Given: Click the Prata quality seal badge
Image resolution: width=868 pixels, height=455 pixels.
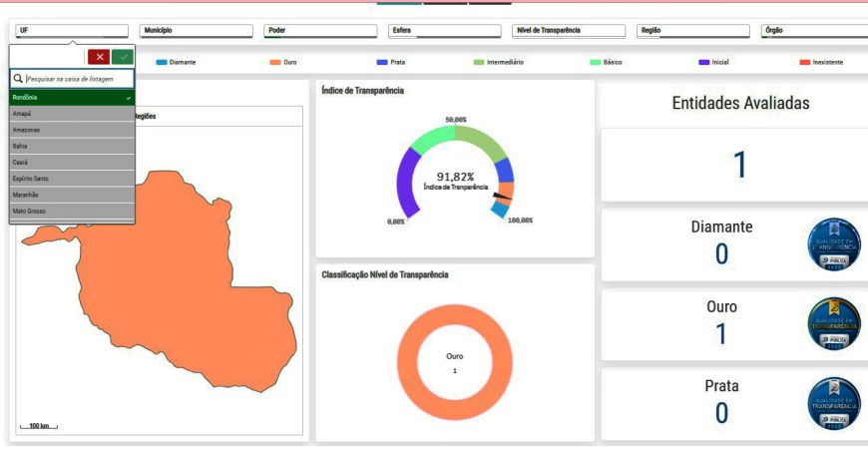Looking at the screenshot, I should [x=833, y=404].
